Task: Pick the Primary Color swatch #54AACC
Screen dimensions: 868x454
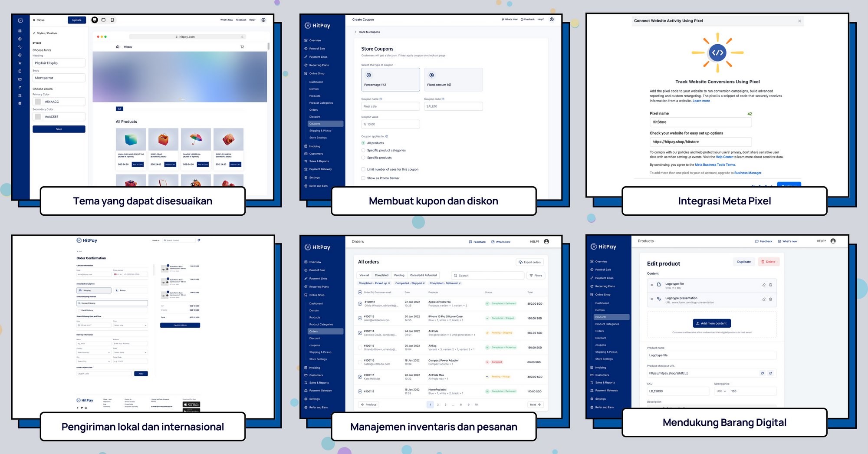Action: 38,102
